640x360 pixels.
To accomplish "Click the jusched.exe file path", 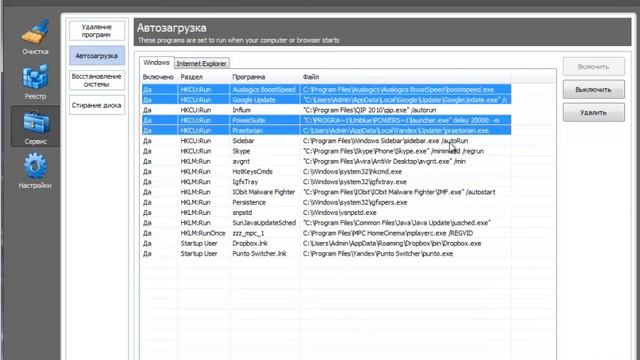I will point(397,223).
